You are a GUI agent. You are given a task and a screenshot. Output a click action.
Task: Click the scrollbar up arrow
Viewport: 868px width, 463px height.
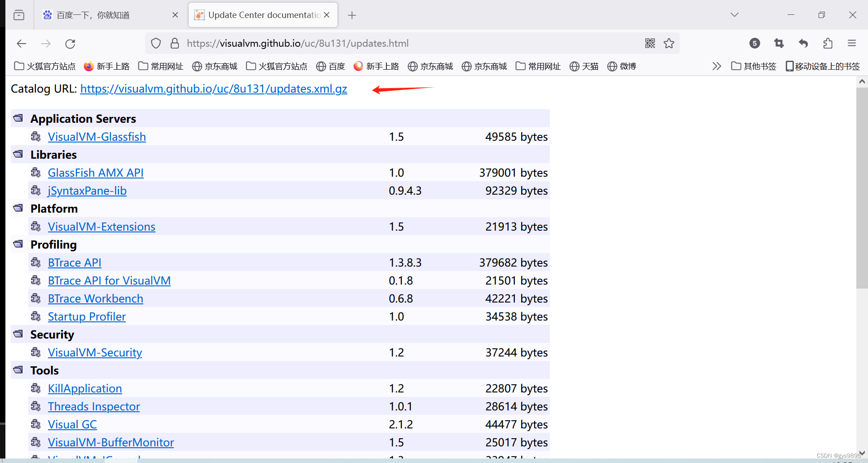[x=862, y=81]
